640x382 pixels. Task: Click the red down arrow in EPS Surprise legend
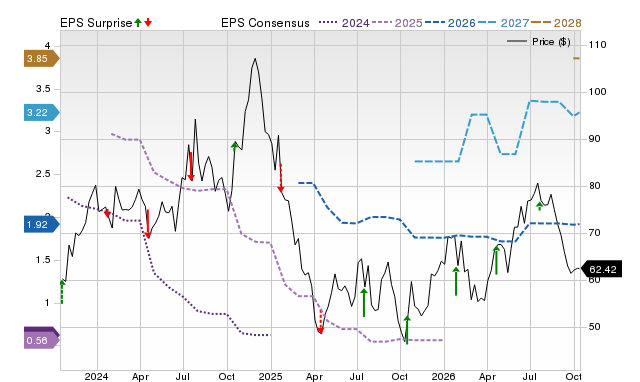click(x=148, y=22)
